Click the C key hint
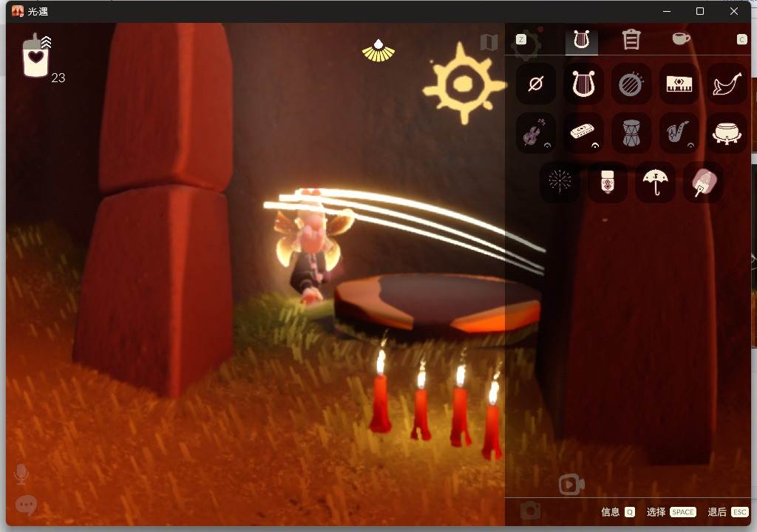This screenshot has width=757, height=532. (x=742, y=40)
